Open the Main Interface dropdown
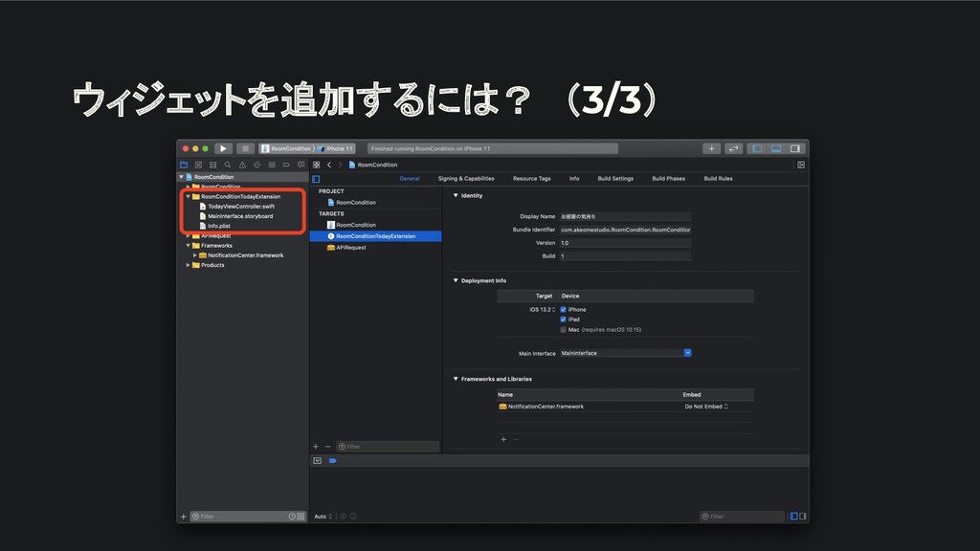Screen dimensions: 980x551 pyautogui.click(x=687, y=353)
